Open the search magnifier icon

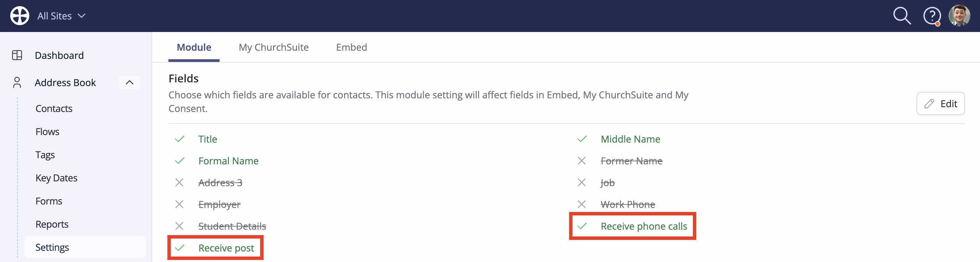[902, 16]
